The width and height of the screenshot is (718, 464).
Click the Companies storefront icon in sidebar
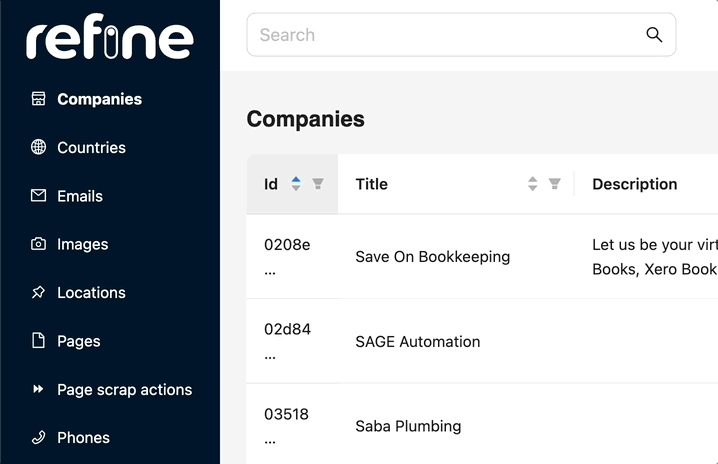(x=38, y=98)
